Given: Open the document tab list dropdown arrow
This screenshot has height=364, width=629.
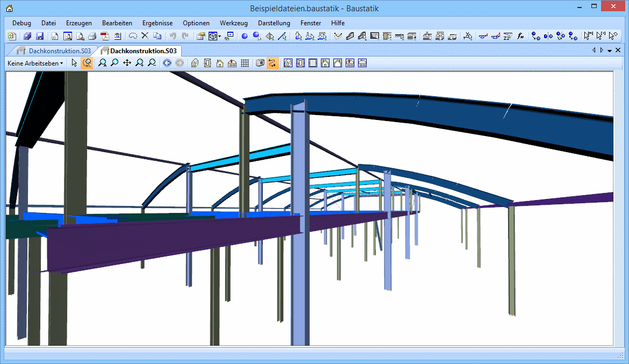Looking at the screenshot, I should [610, 51].
